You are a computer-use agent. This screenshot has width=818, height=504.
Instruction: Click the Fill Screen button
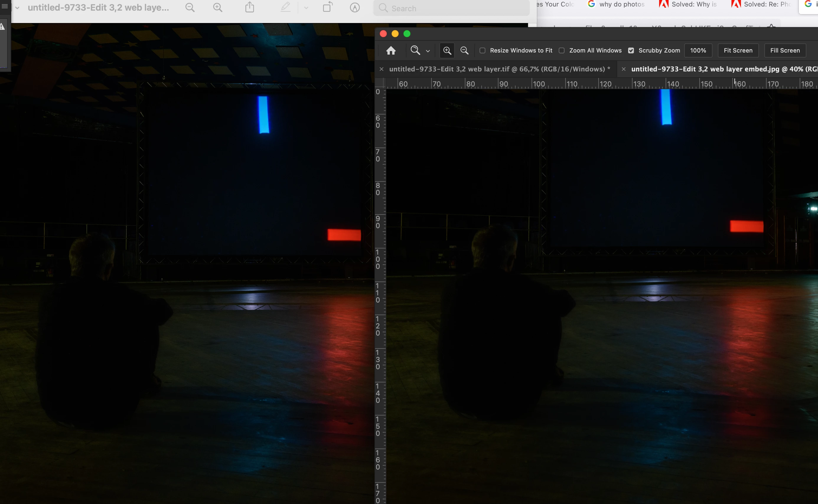click(785, 50)
